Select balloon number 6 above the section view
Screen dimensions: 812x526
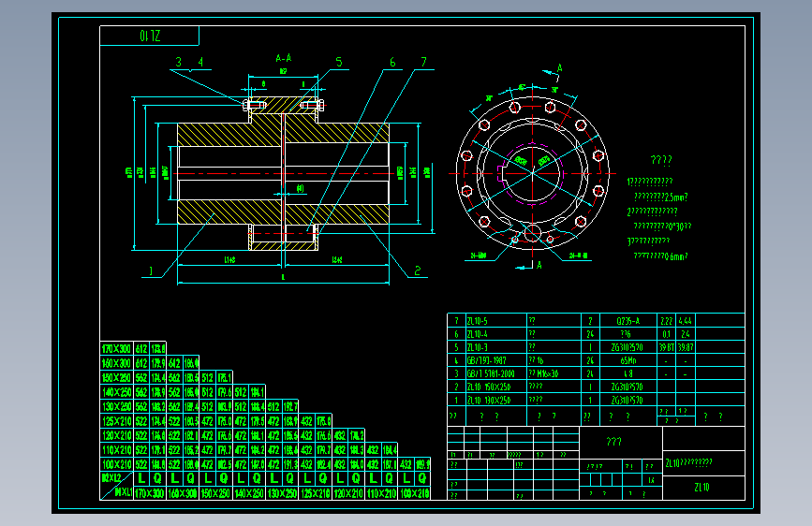coord(392,62)
